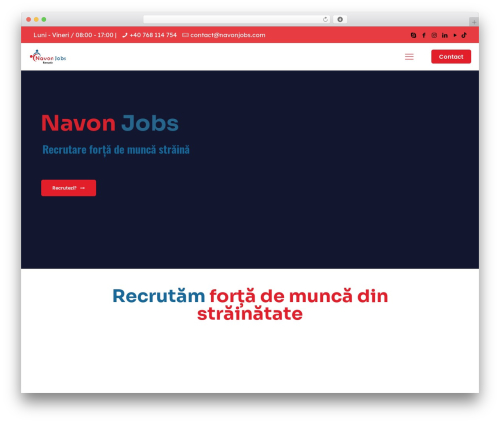Open the Facebook social icon

coord(424,35)
